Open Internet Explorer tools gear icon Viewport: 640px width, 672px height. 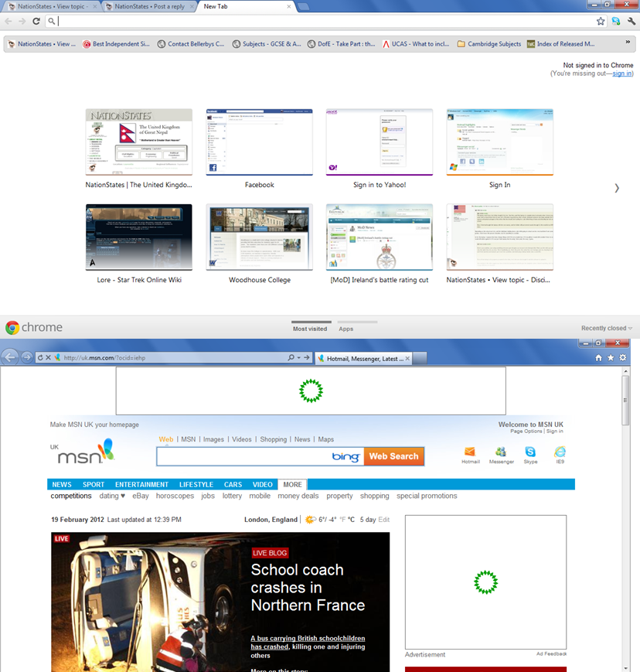point(623,358)
